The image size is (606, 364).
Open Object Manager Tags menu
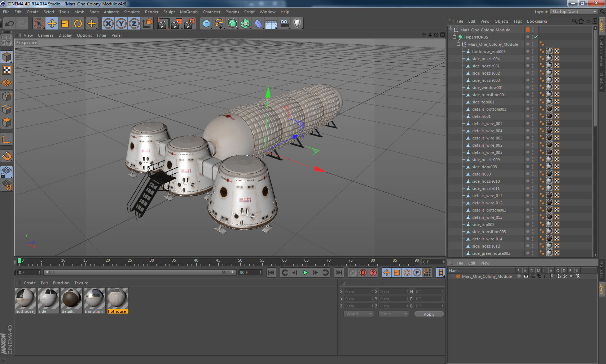[x=518, y=21]
